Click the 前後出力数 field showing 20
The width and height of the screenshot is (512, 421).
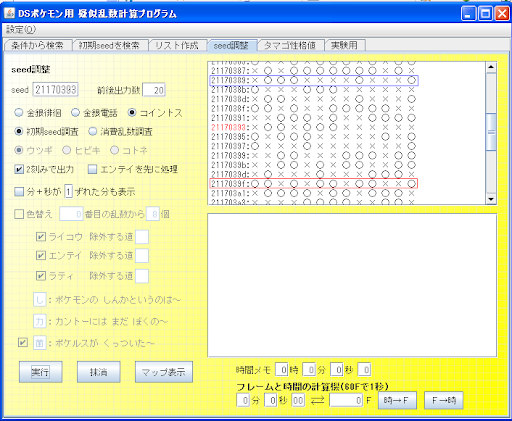pyautogui.click(x=154, y=90)
